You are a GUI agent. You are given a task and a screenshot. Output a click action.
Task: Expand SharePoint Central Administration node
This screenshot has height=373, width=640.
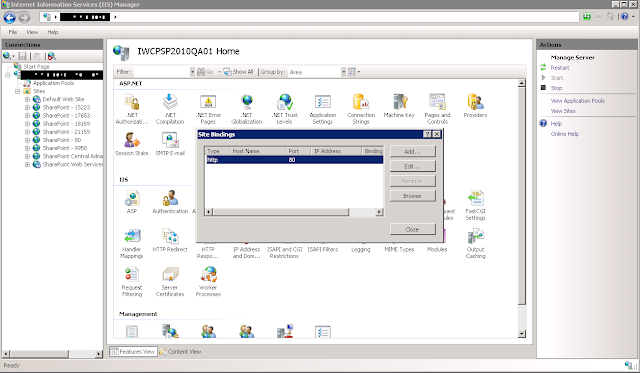[27, 156]
